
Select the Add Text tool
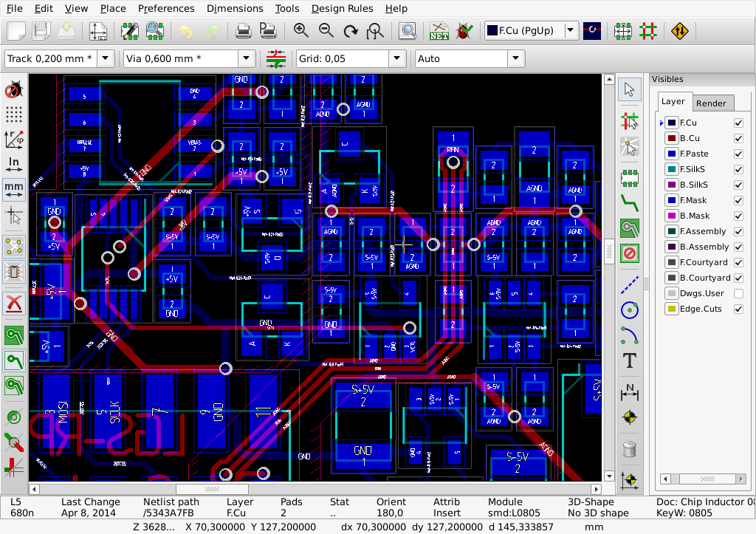coord(629,360)
